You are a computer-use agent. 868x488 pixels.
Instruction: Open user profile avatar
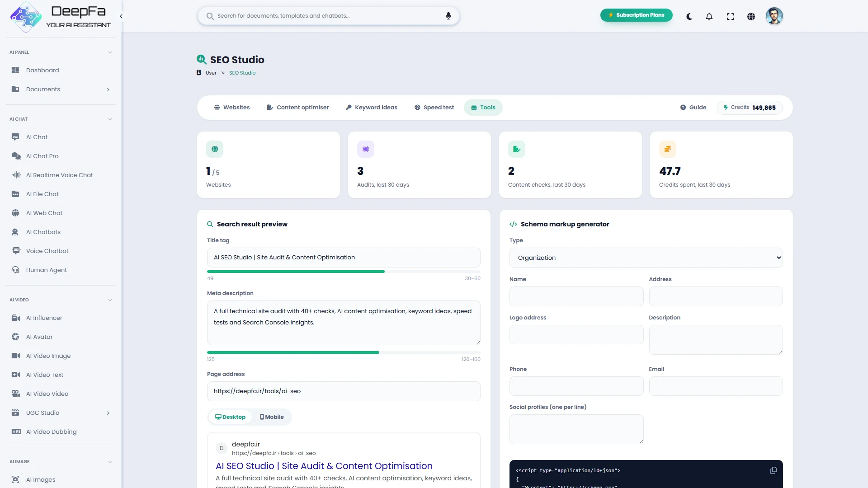tap(774, 16)
